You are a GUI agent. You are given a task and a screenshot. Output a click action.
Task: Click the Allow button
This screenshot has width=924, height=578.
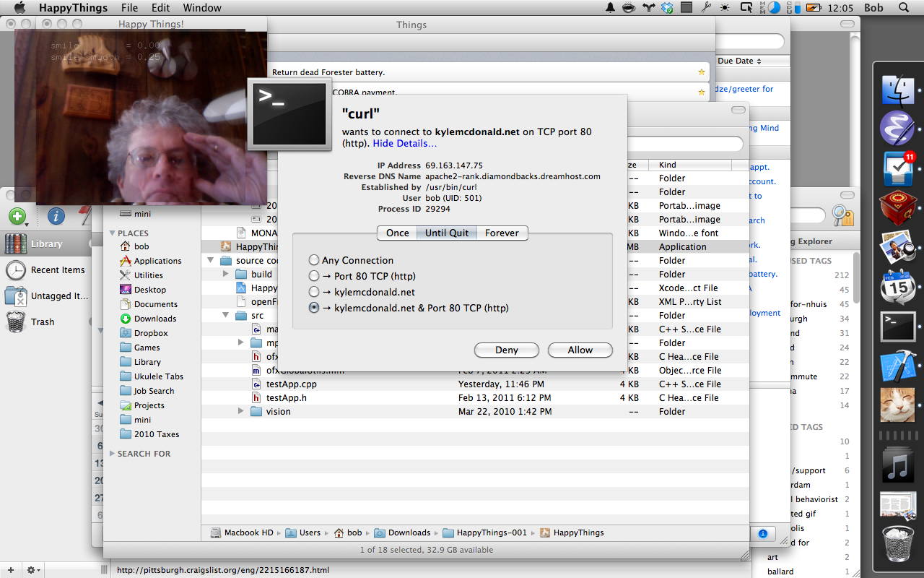point(580,350)
